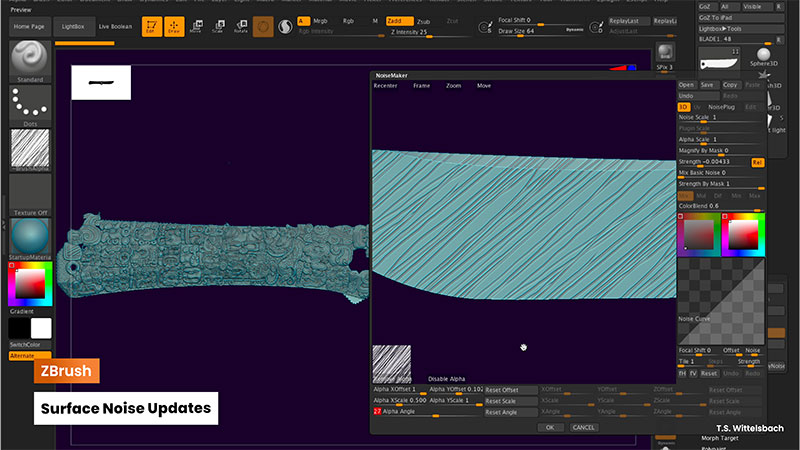Image resolution: width=800 pixels, height=450 pixels.
Task: Select the Edit mode icon
Action: 151,26
